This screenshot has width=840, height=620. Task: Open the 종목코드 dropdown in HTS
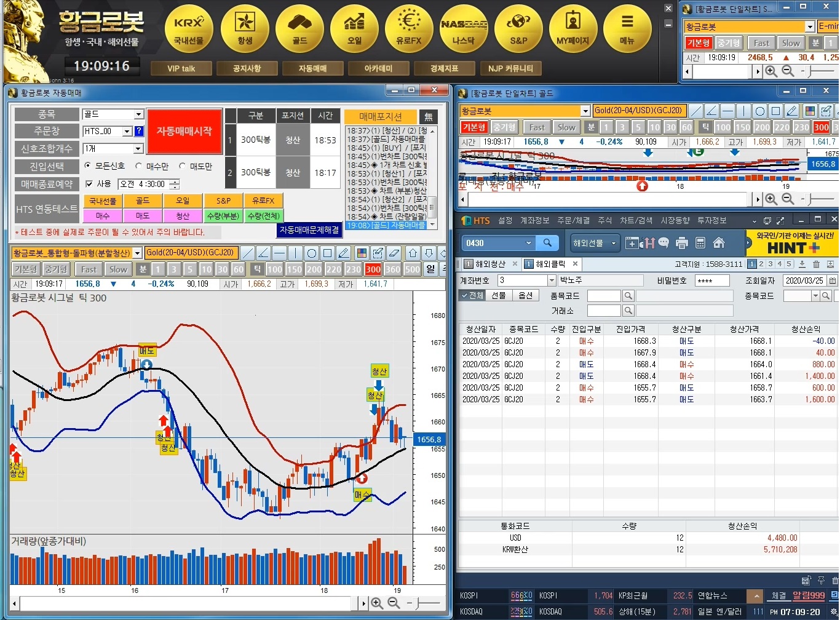[816, 296]
